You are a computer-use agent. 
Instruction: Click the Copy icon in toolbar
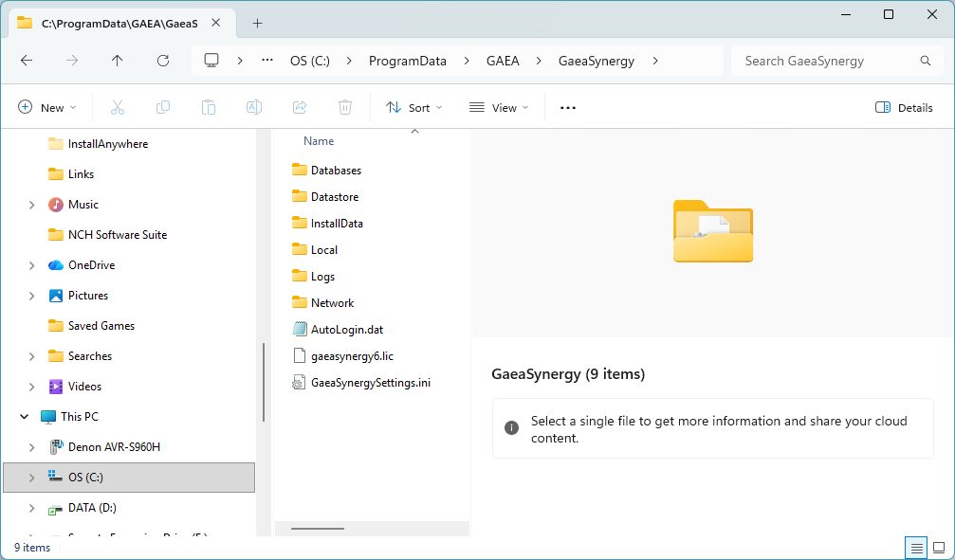(163, 108)
